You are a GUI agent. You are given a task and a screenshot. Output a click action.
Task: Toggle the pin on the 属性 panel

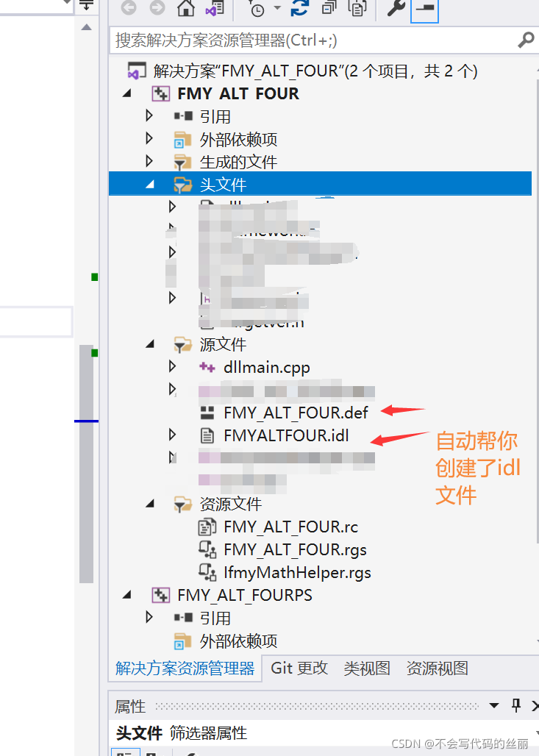coord(516,706)
